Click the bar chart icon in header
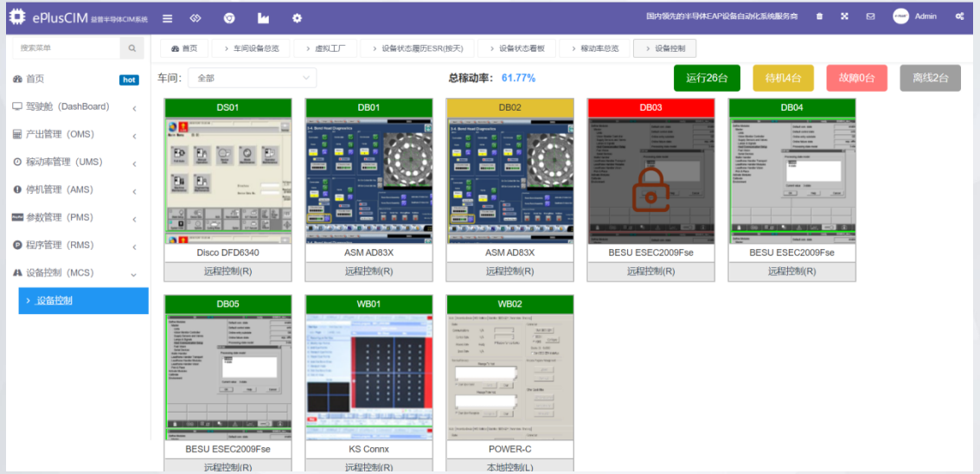 point(263,17)
